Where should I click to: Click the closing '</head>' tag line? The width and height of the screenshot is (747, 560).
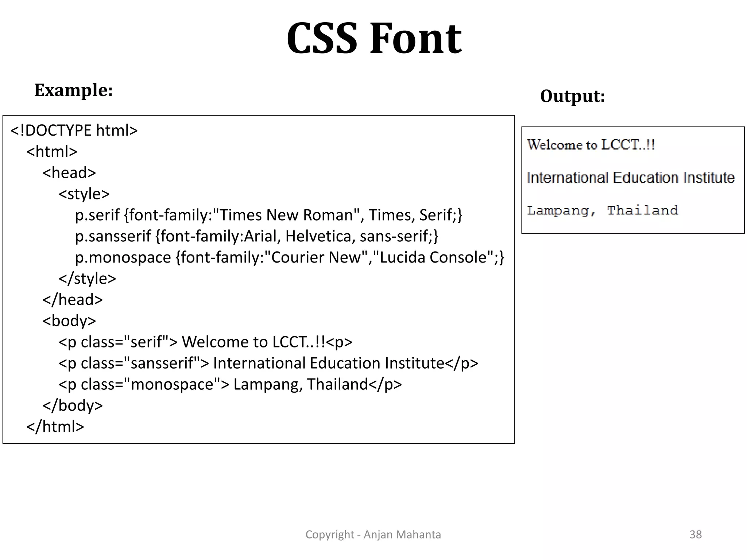point(73,300)
